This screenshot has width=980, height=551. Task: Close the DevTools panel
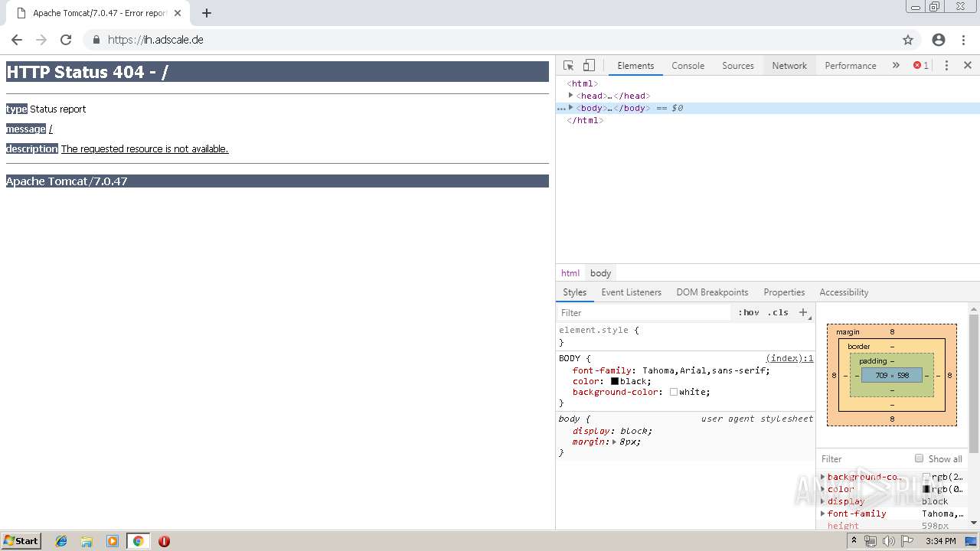[968, 66]
